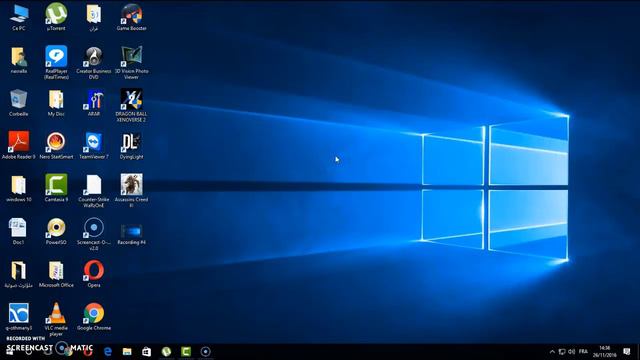Show hidden system tray icons
This screenshot has width=640, height=360.
point(552,351)
